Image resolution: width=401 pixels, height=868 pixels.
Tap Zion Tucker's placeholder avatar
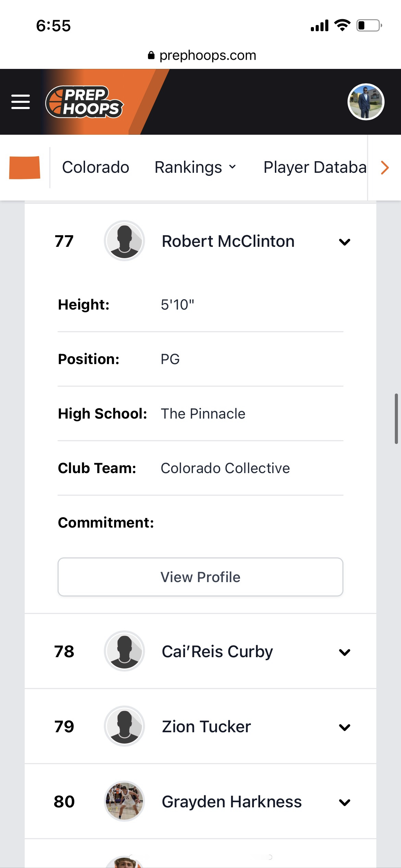[124, 726]
